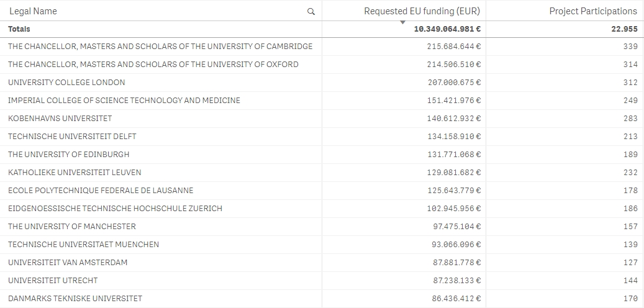Select University of Oxford legal name

153,65
